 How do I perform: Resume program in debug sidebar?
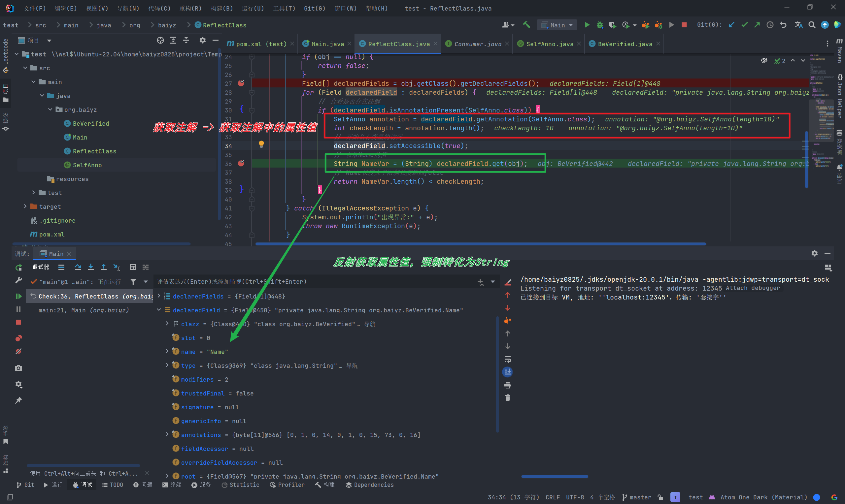[19, 296]
